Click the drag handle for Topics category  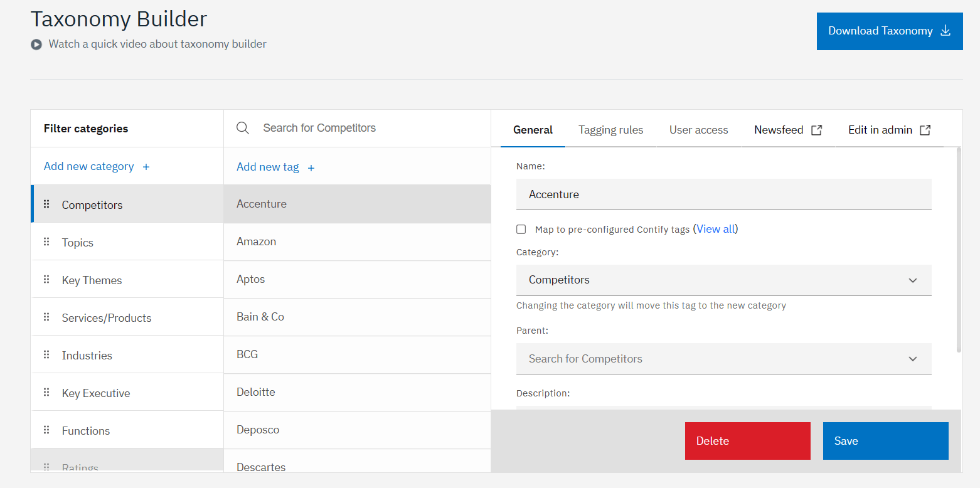(x=46, y=242)
